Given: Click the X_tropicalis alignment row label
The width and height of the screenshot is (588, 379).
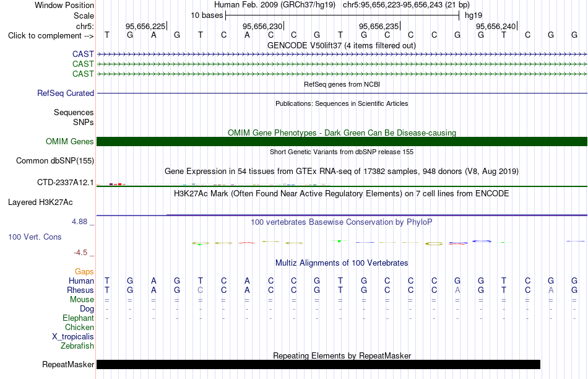Looking at the screenshot, I should [73, 337].
